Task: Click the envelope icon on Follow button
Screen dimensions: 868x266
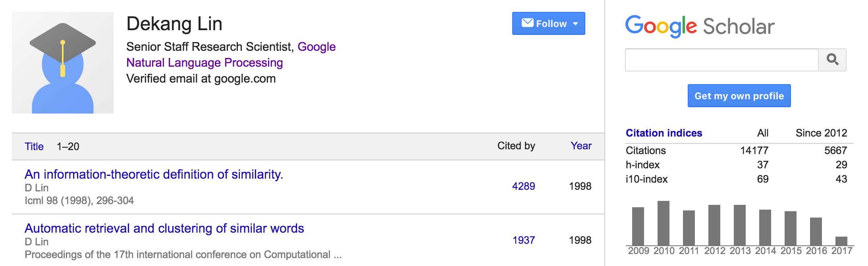Action: click(527, 23)
